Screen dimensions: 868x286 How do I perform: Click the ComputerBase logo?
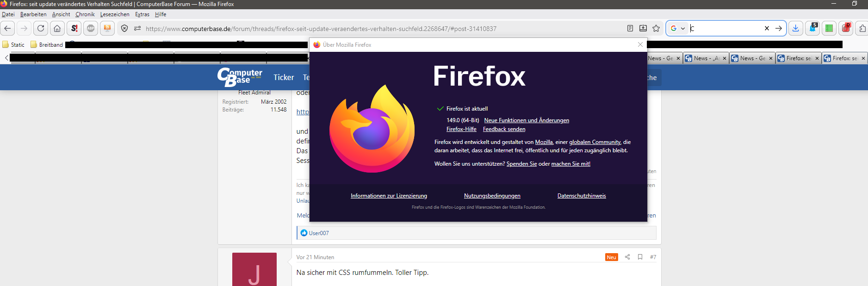coord(240,77)
